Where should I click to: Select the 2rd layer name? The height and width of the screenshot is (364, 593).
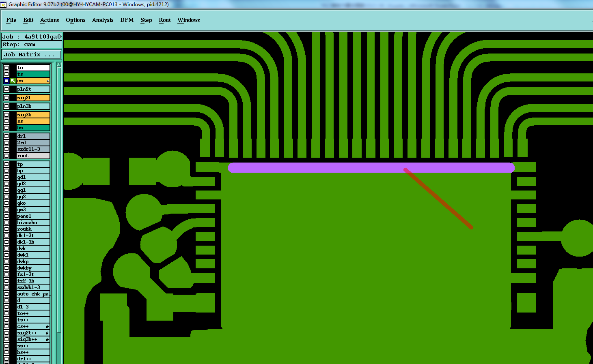pos(33,143)
